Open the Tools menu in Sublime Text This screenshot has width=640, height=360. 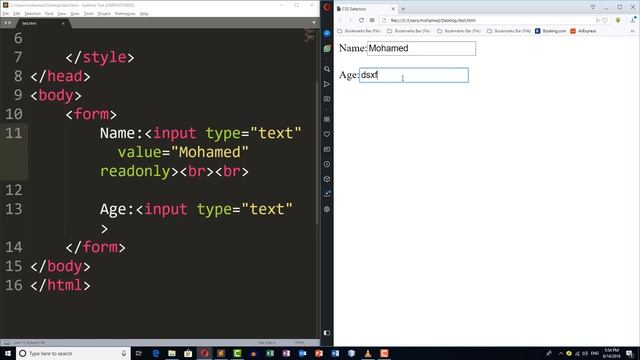coord(89,14)
